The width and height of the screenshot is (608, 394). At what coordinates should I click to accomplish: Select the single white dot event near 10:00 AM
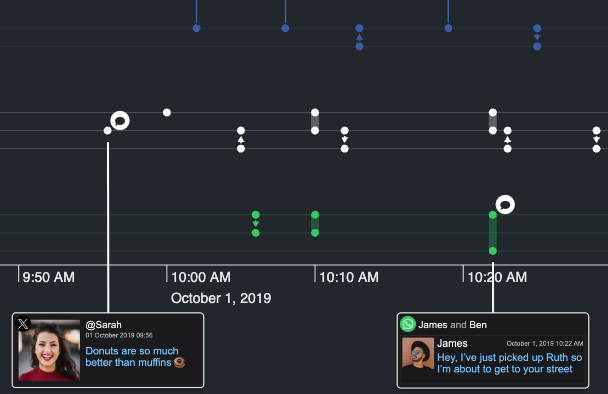tap(167, 112)
